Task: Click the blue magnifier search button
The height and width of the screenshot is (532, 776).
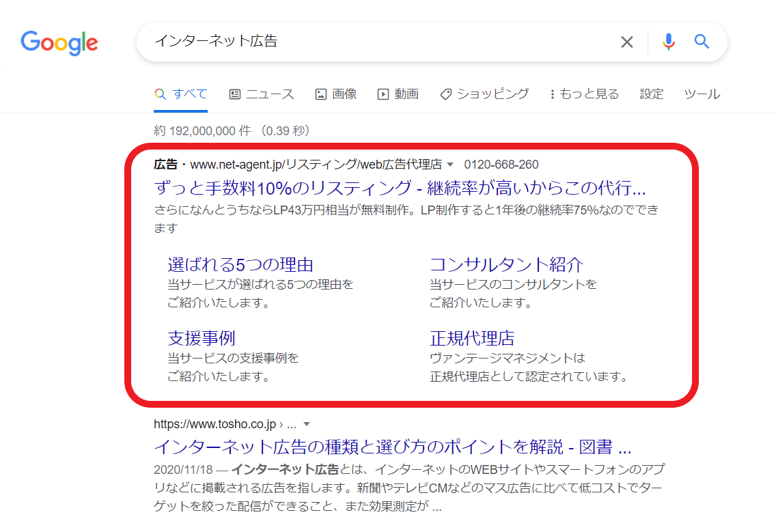Action: pos(702,42)
